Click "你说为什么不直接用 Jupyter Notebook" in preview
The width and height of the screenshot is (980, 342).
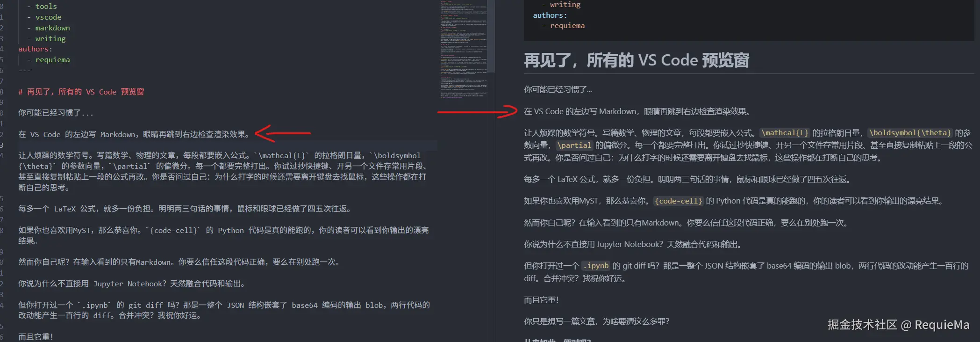(x=633, y=244)
